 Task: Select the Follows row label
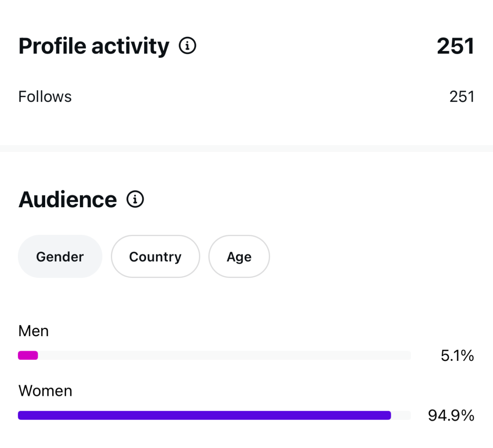click(x=45, y=97)
